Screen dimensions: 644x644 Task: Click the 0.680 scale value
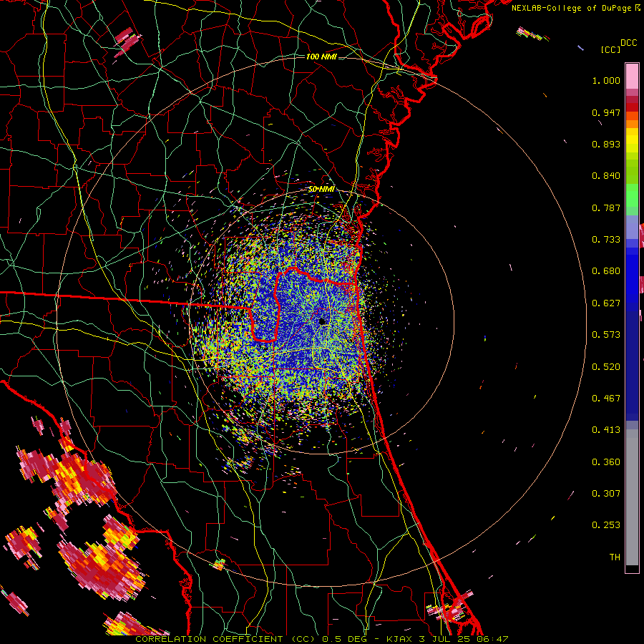click(606, 271)
